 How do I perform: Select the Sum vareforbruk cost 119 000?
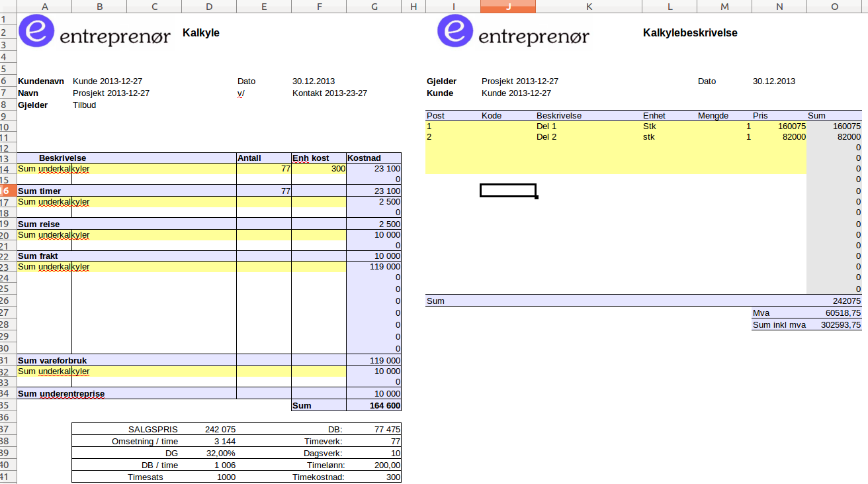pos(374,361)
